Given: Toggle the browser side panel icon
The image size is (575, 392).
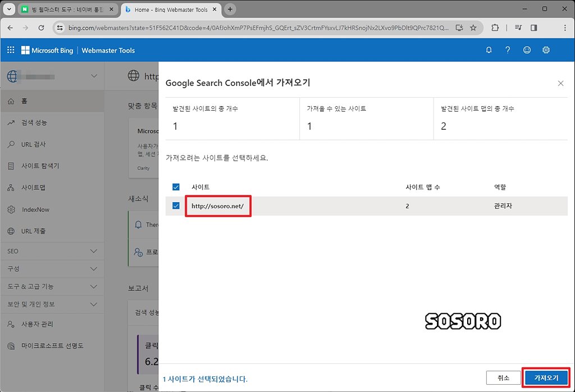Looking at the screenshot, I should pos(534,28).
